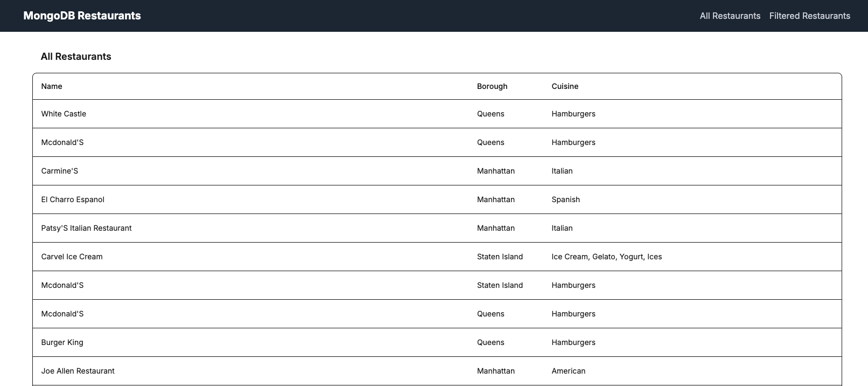Image resolution: width=868 pixels, height=386 pixels.
Task: Click the Spanish cuisine cell
Action: click(x=565, y=199)
